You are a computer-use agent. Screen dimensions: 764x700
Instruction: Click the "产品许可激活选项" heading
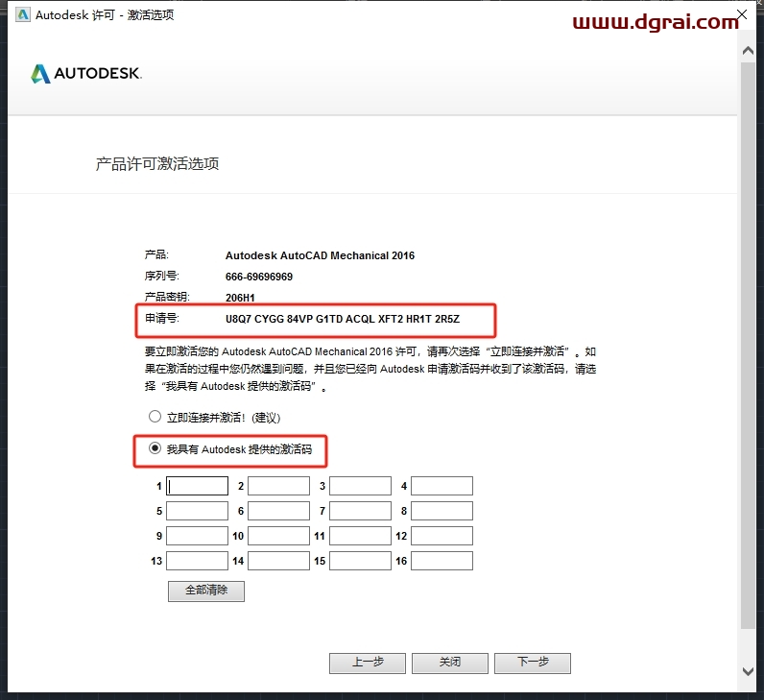pyautogui.click(x=156, y=164)
